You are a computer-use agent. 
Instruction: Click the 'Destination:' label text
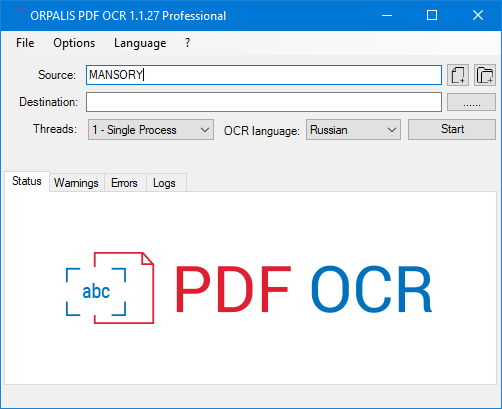tap(48, 102)
